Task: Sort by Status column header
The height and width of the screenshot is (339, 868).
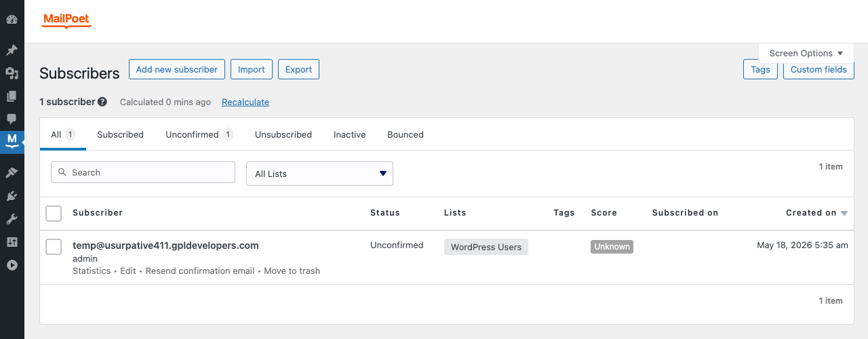Action: [x=385, y=213]
